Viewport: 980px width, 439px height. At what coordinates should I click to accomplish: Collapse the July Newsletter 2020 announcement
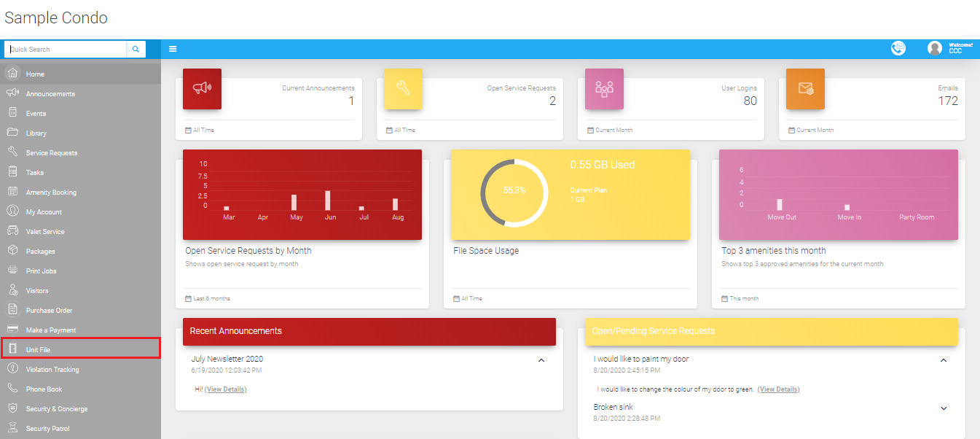tap(541, 360)
